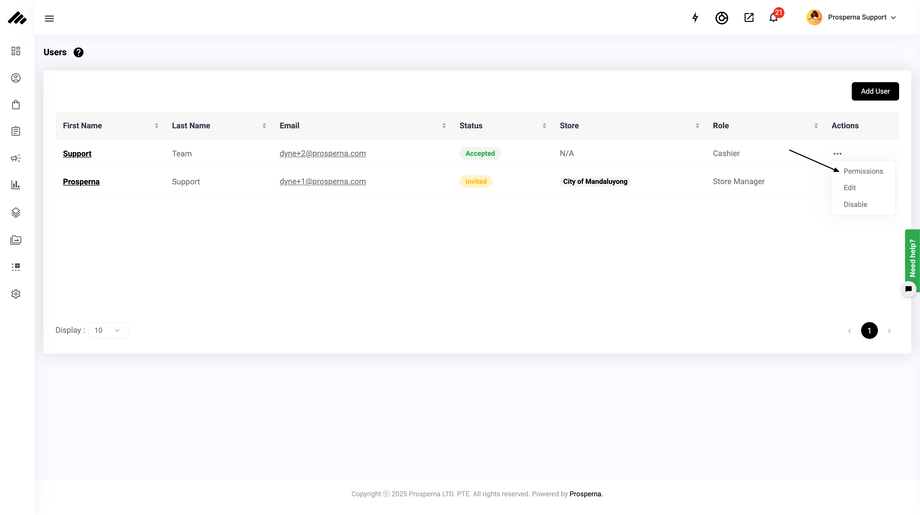Click the dyne+1@prosperna.com email link

323,182
